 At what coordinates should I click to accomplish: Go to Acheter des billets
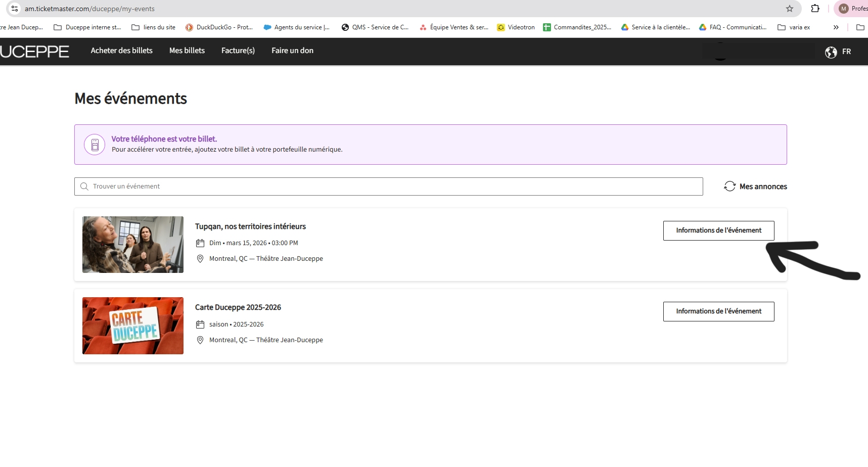pos(121,51)
